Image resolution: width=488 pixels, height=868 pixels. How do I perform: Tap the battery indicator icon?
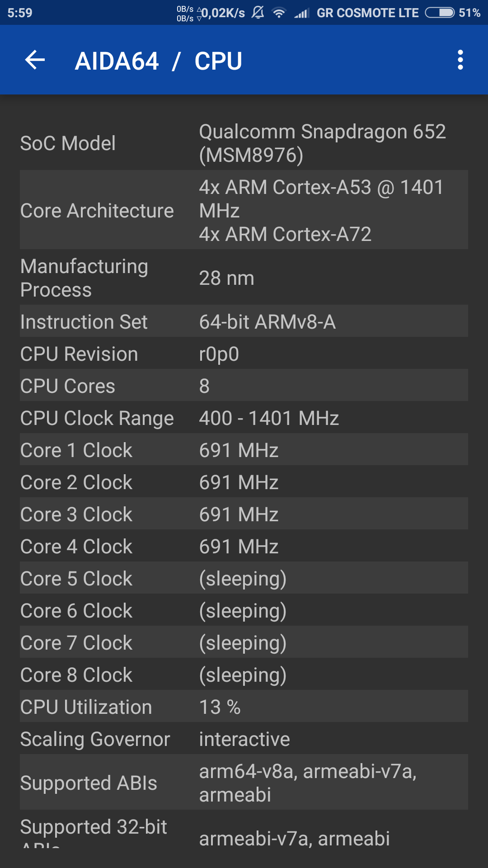click(x=440, y=13)
